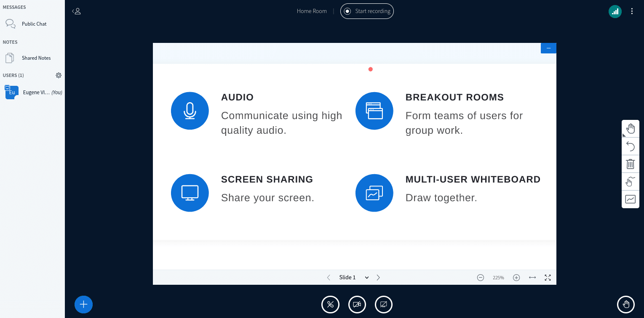
Task: Open the actions plus button
Action: (83, 304)
